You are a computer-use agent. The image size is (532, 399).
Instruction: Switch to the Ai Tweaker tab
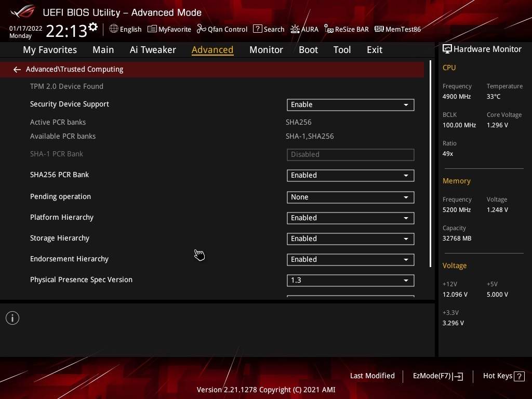pos(153,49)
